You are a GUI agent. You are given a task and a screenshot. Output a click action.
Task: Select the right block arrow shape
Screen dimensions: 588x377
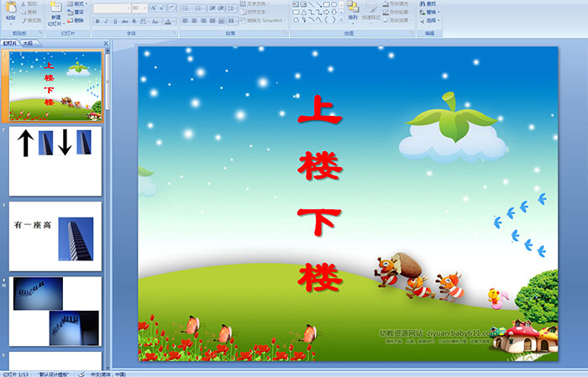pyautogui.click(x=327, y=12)
